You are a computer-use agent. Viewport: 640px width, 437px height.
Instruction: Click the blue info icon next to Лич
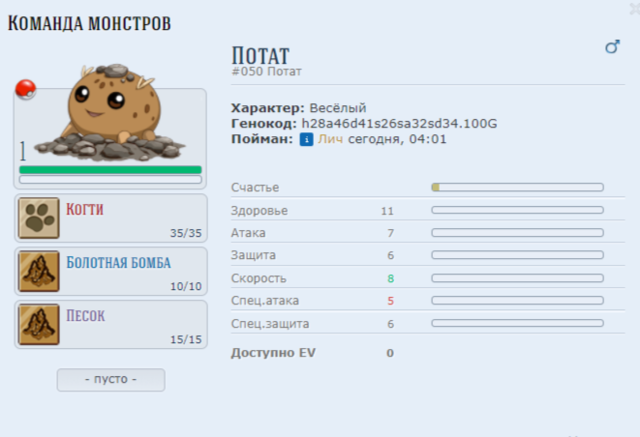[x=307, y=140]
